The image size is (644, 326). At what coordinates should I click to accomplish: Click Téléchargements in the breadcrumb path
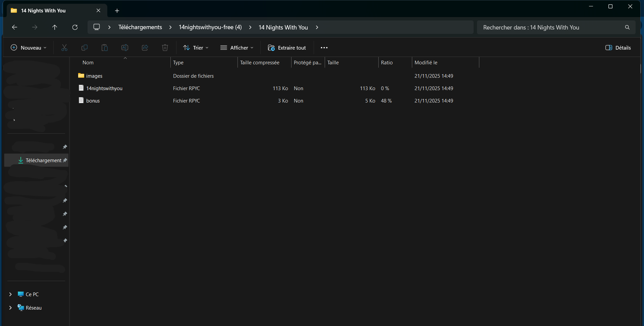point(140,27)
